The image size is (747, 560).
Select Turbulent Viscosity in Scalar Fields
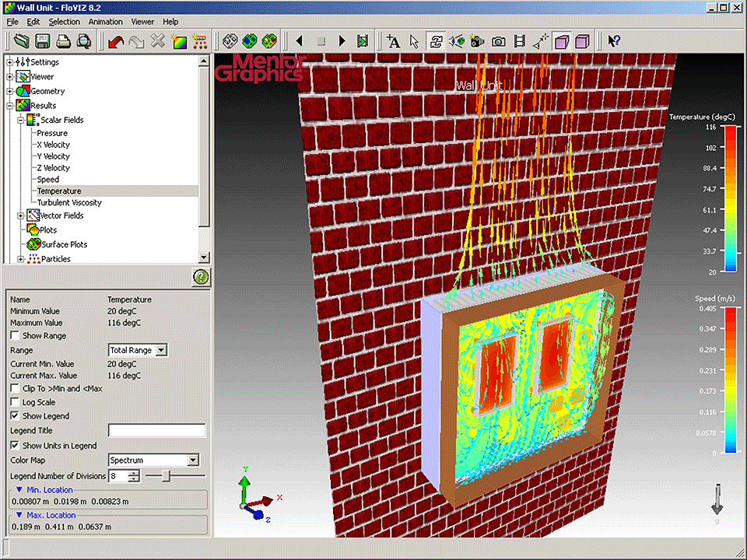pos(69,202)
